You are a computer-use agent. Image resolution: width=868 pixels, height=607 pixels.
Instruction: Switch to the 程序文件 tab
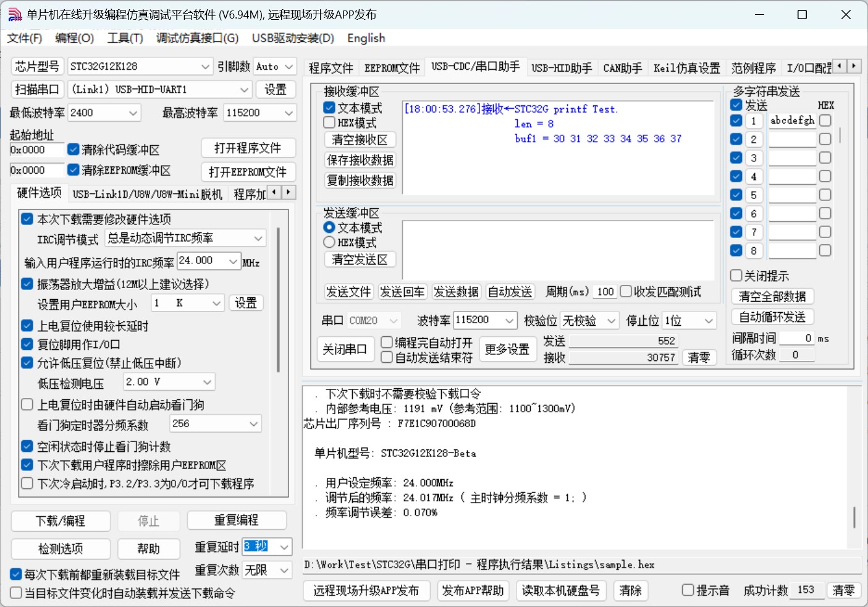[331, 68]
